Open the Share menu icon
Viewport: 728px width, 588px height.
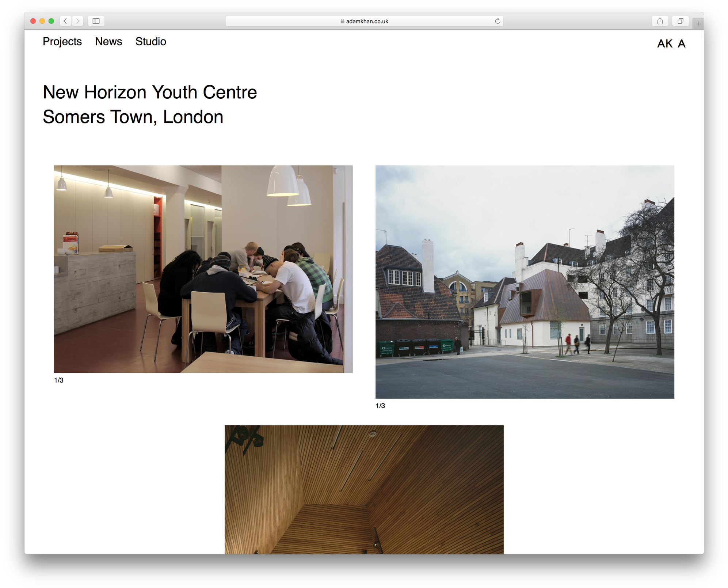click(660, 21)
